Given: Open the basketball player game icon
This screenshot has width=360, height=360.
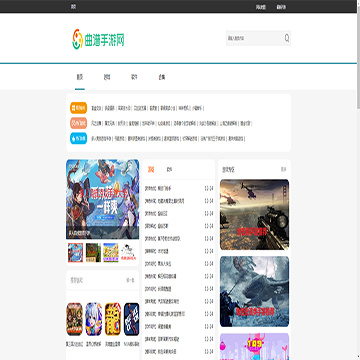Looking at the screenshot, I should tap(132, 319).
